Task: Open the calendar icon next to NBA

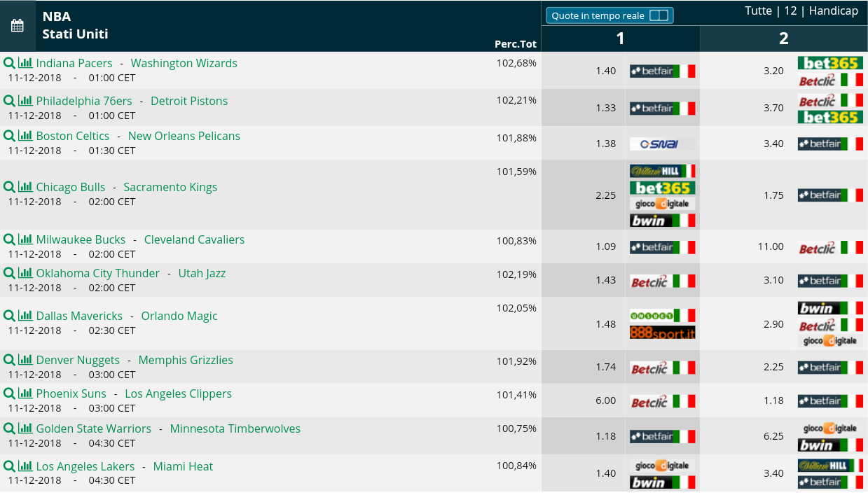Action: tap(17, 26)
